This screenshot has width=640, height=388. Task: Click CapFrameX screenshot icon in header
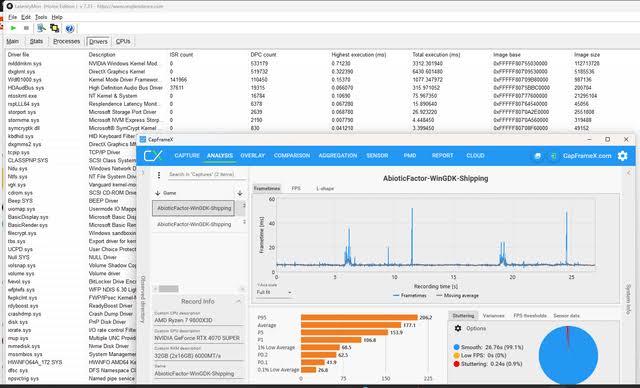pyautogui.click(x=538, y=156)
